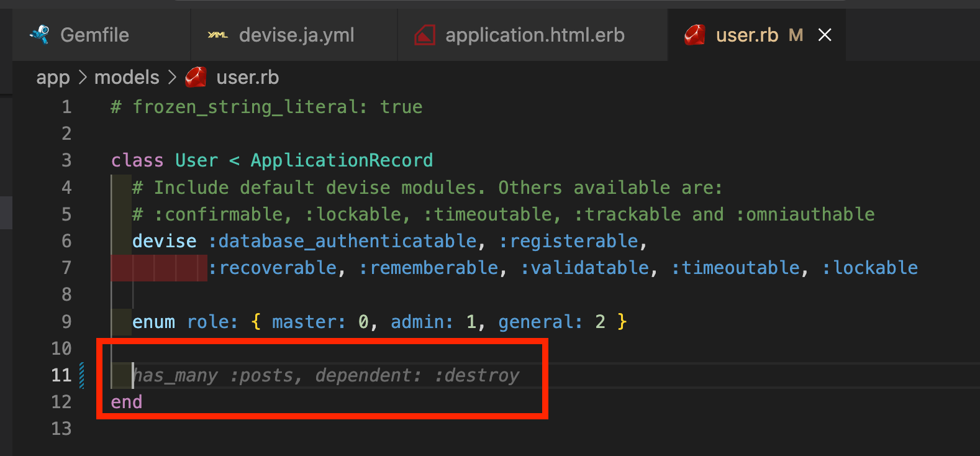Click the Gemfile tab's file icon
This screenshot has width=980, height=456.
click(x=40, y=35)
